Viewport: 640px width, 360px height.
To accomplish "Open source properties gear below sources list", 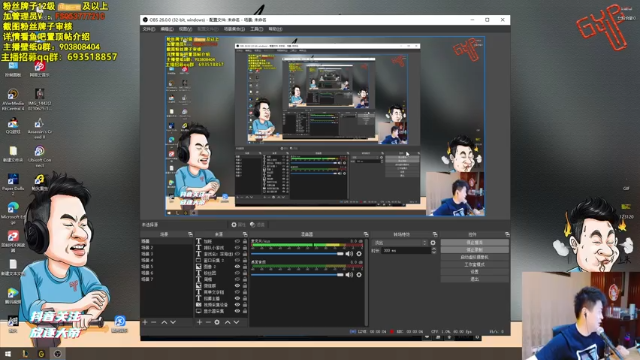I will [x=217, y=322].
